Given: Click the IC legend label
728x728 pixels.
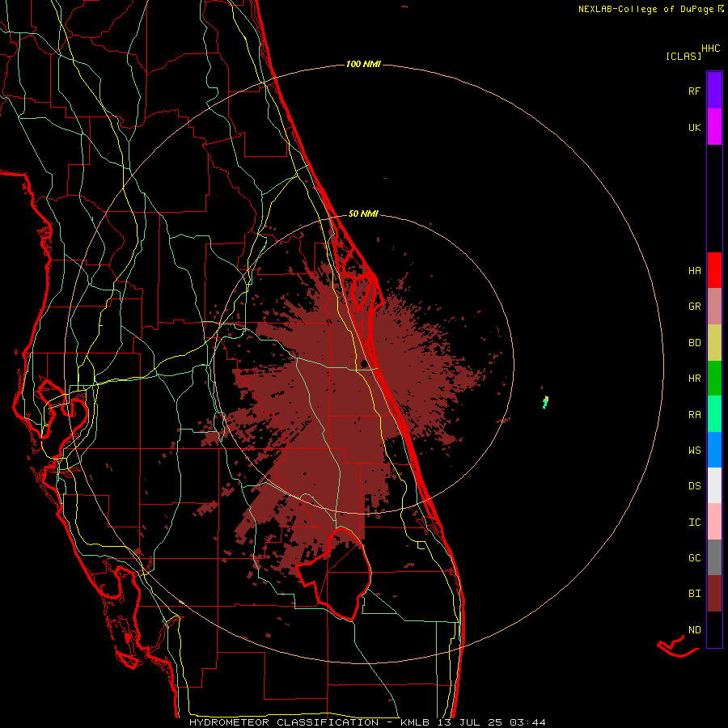Looking at the screenshot, I should 694,523.
